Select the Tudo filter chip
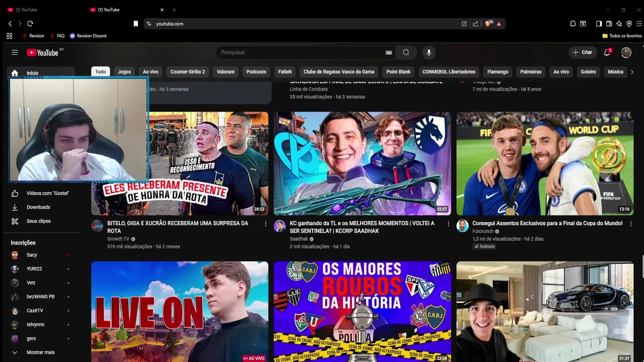Image resolution: width=644 pixels, height=362 pixels. [101, 72]
